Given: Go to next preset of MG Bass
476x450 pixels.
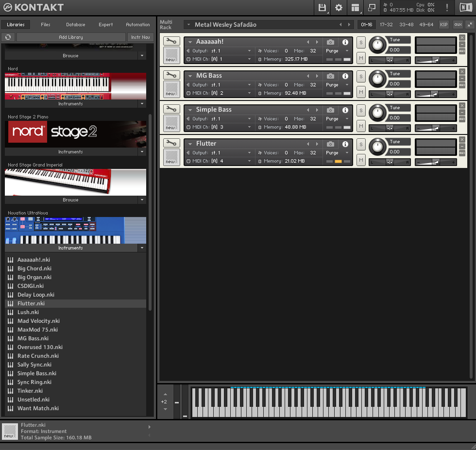Looking at the screenshot, I should pos(317,76).
